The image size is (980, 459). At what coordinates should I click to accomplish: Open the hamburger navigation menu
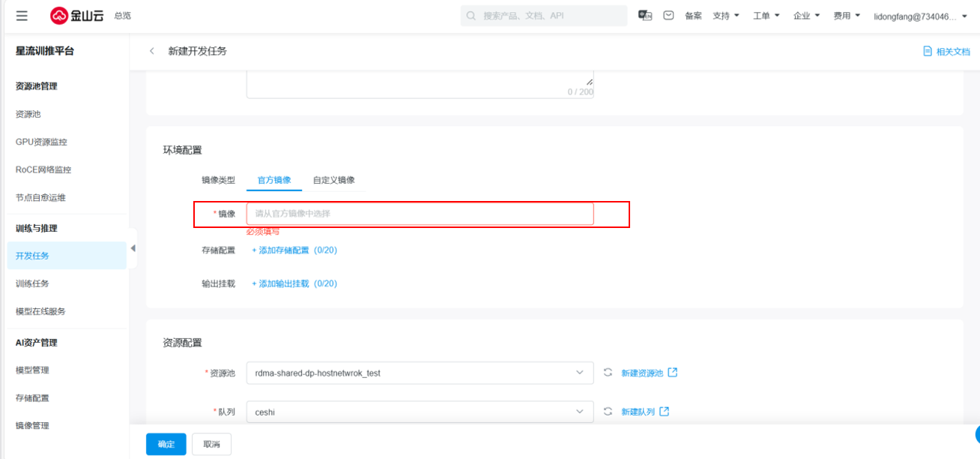(22, 16)
